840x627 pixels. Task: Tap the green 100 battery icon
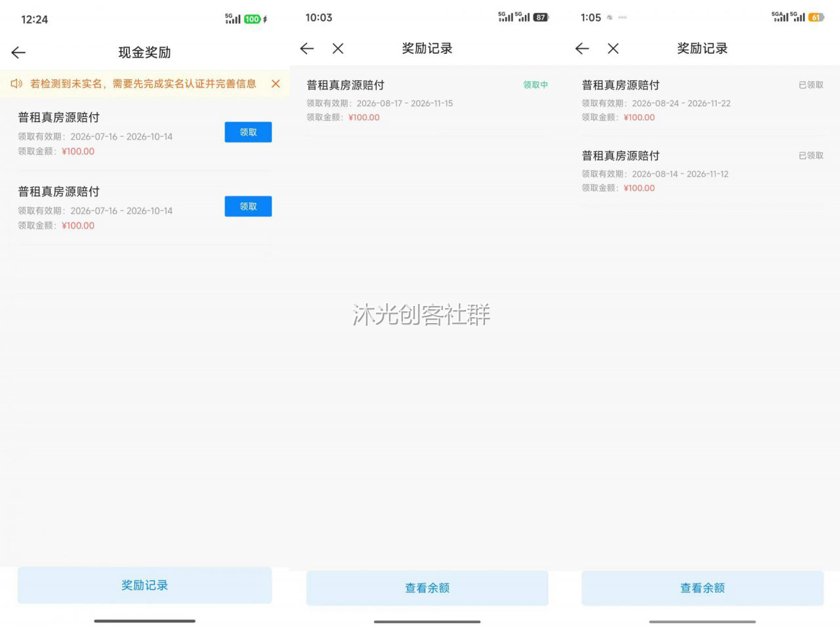pyautogui.click(x=253, y=19)
